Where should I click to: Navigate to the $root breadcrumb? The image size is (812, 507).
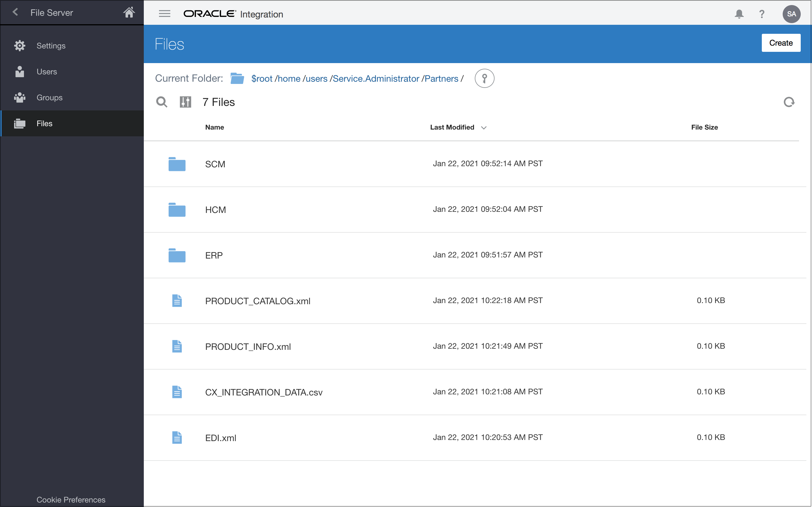click(x=261, y=79)
